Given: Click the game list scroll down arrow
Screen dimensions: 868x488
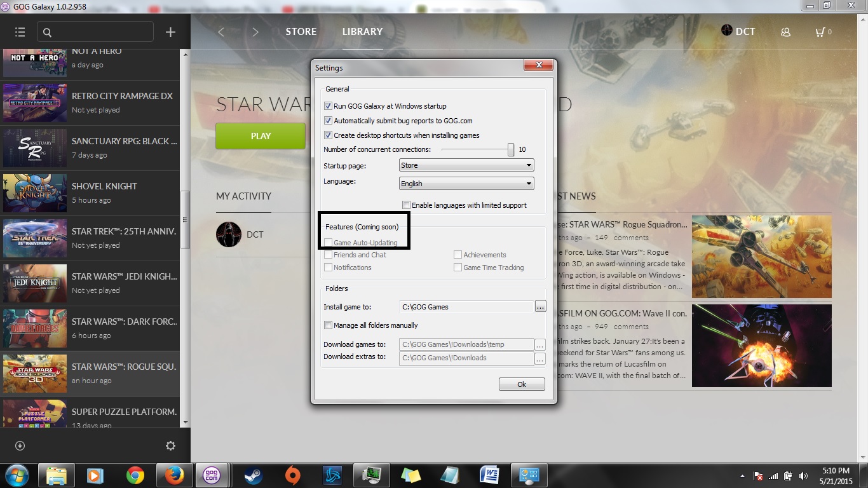Looking at the screenshot, I should 185,421.
